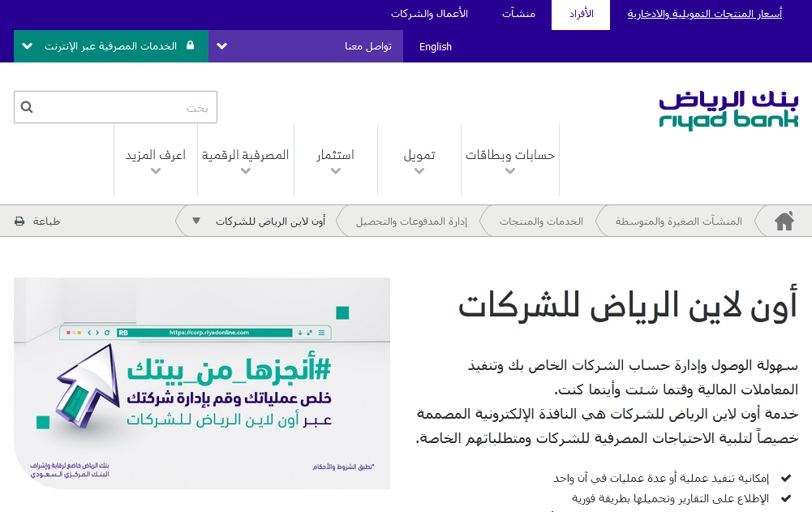The image size is (812, 512).
Task: Open the اعرف المزيد menu
Action: click(x=156, y=155)
